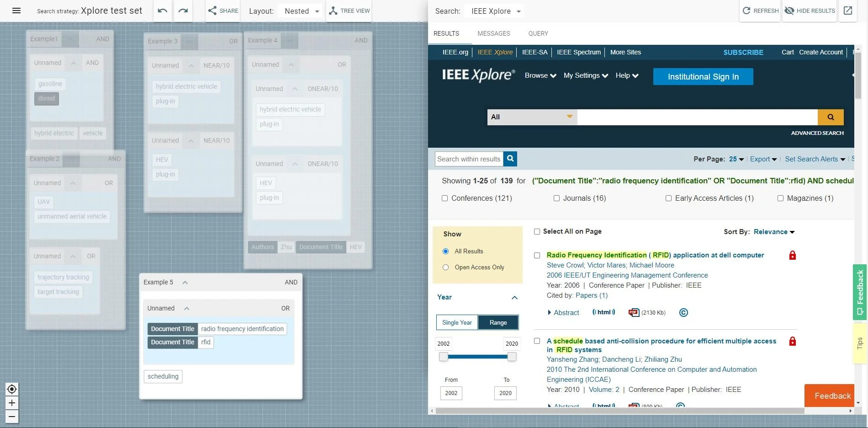868x428 pixels.
Task: Click the orange Feedback button
Action: [829, 396]
